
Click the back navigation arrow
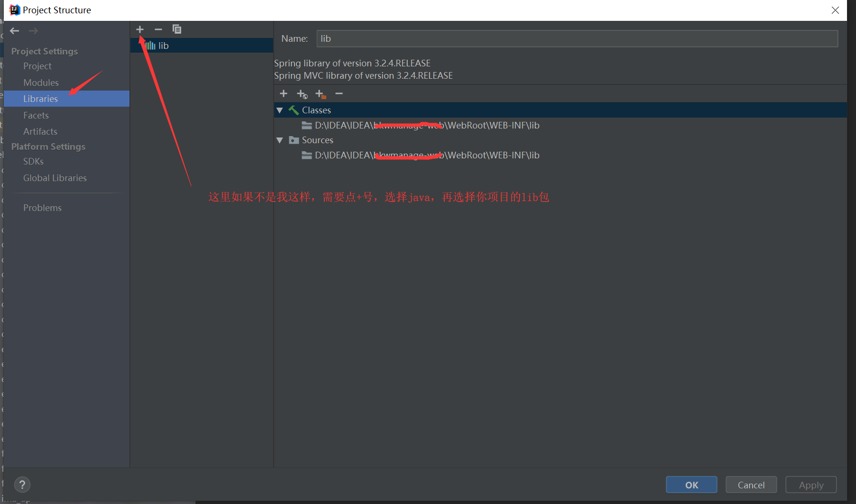tap(15, 31)
